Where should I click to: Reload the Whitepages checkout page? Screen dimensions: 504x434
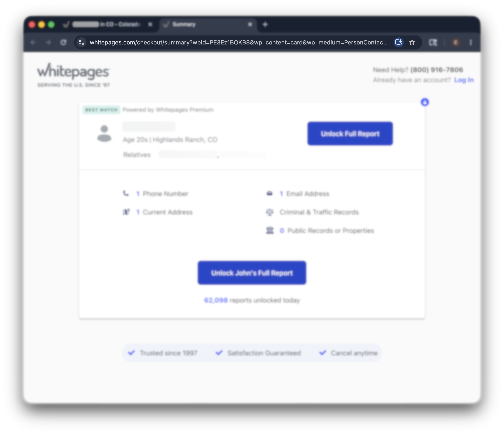coord(63,43)
